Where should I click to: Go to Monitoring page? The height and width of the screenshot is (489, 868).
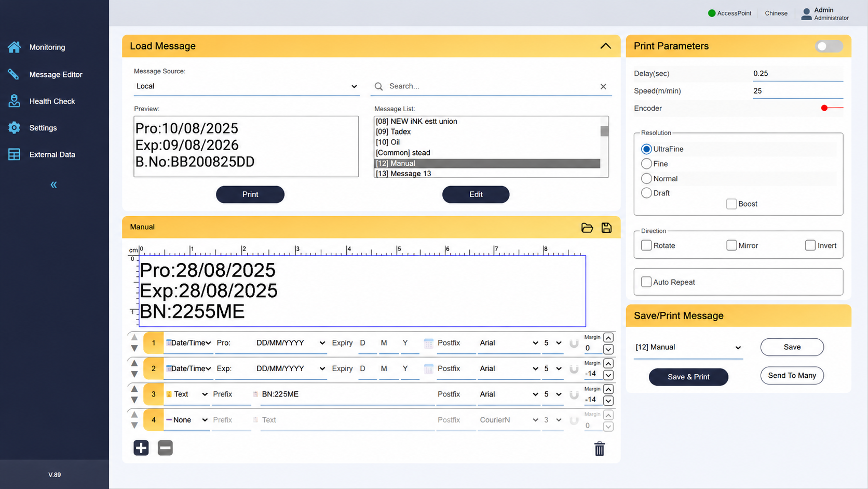click(47, 47)
